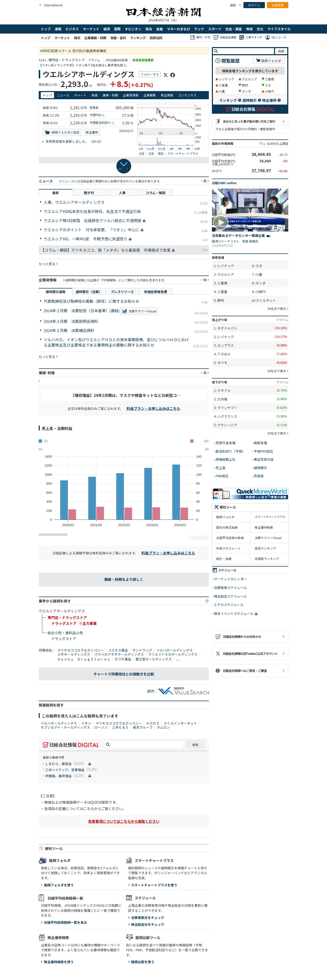This screenshot has width=327, height=980.
Task: Open 人事ウオッチ icon link
Action: pos(251,38)
